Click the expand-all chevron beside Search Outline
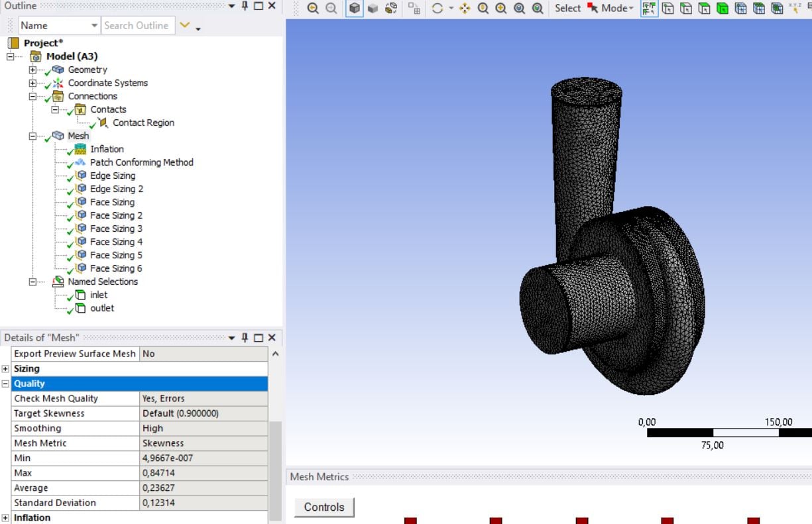The height and width of the screenshot is (524, 812). point(185,25)
